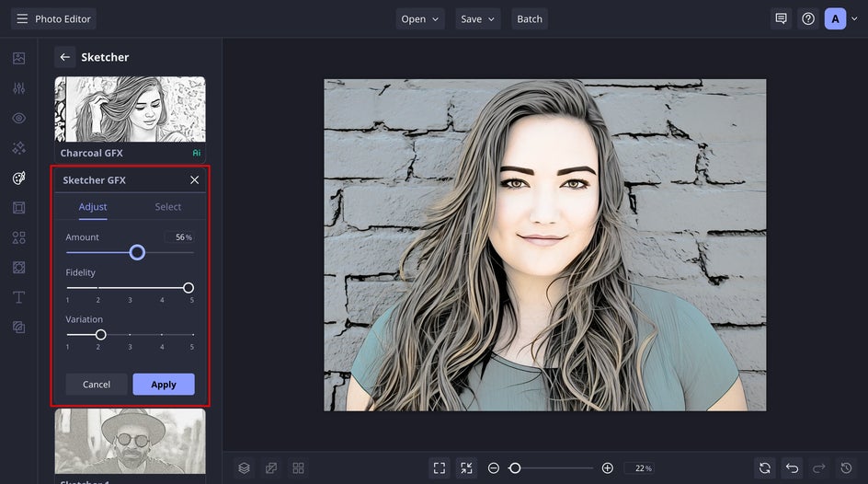
Task: Select the Charcoal GFX effect thumbnail
Action: coord(130,109)
